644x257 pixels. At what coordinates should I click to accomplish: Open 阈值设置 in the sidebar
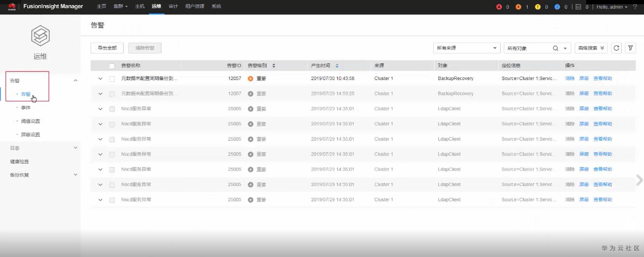click(x=31, y=121)
